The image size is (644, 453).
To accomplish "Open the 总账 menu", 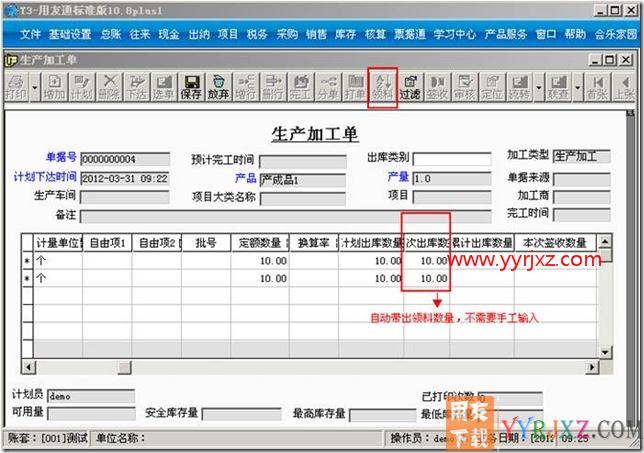I will pyautogui.click(x=111, y=34).
